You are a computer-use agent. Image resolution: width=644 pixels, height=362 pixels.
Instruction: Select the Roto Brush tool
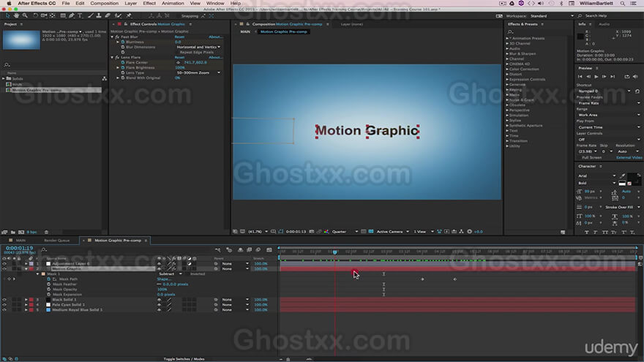[x=119, y=15]
